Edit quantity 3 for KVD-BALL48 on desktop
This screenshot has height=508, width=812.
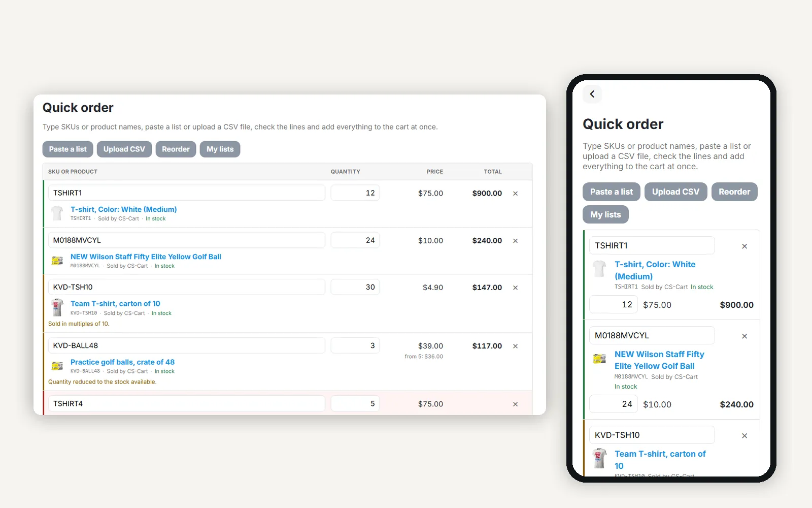355,345
